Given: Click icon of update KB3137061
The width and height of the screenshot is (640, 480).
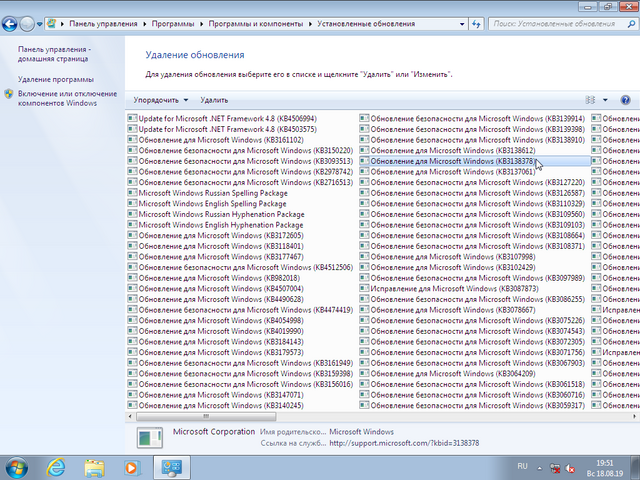Looking at the screenshot, I should pos(364,171).
